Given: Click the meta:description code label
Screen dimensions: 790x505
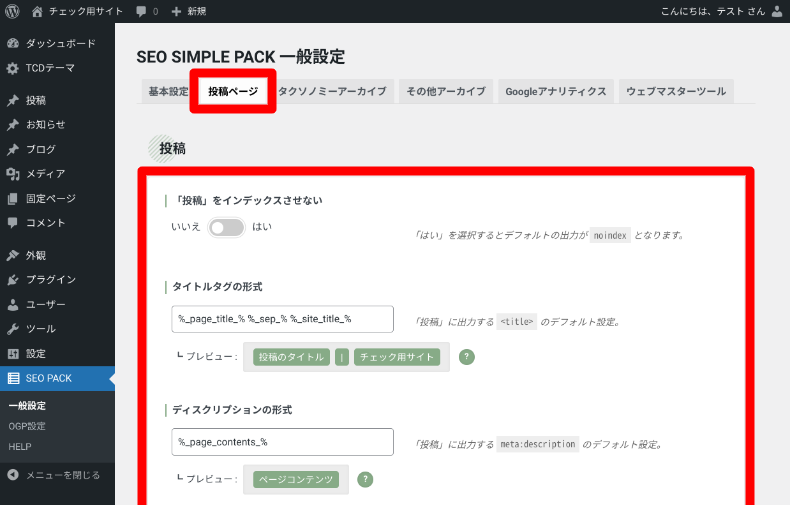Looking at the screenshot, I should 538,444.
